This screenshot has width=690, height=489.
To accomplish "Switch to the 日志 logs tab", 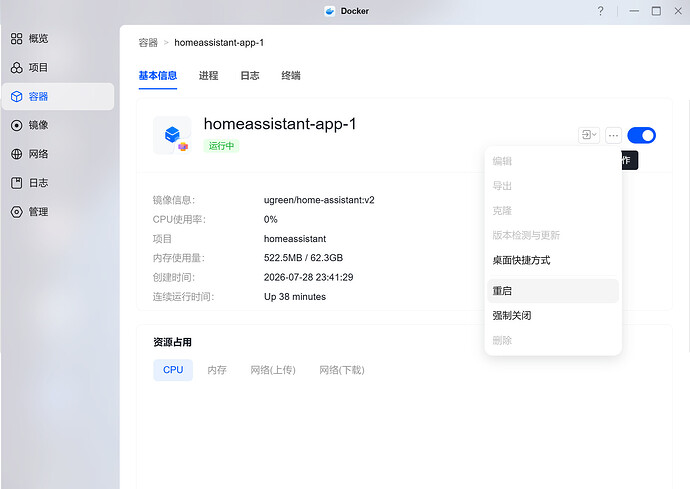I will tap(250, 76).
